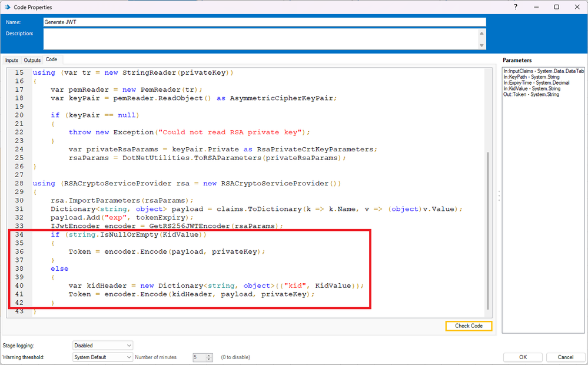Confirm the dialog with OK
This screenshot has width=588, height=365.
(523, 357)
